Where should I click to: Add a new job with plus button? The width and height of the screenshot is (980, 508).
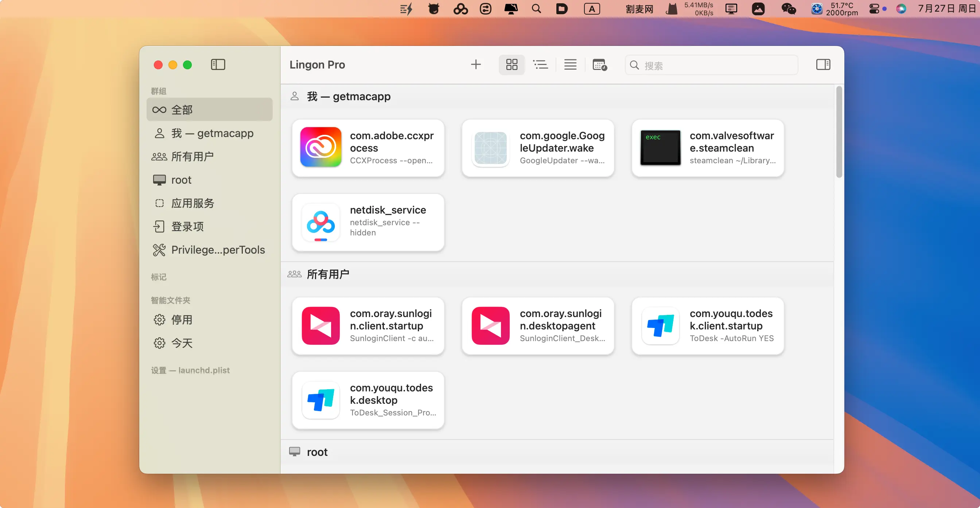(x=475, y=65)
